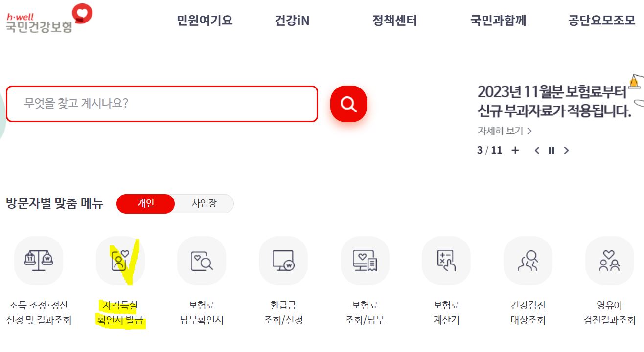Open 보험료 조회/납부 menu icon

coord(365,260)
